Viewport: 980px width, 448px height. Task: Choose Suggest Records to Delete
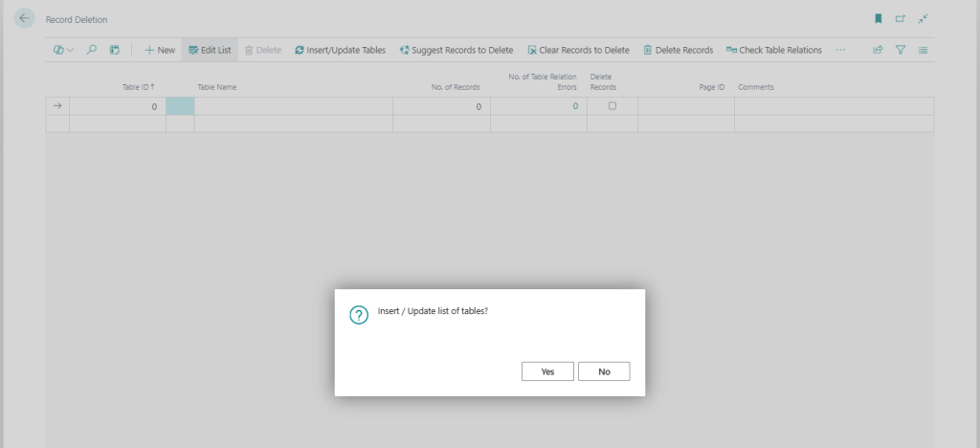coord(456,50)
